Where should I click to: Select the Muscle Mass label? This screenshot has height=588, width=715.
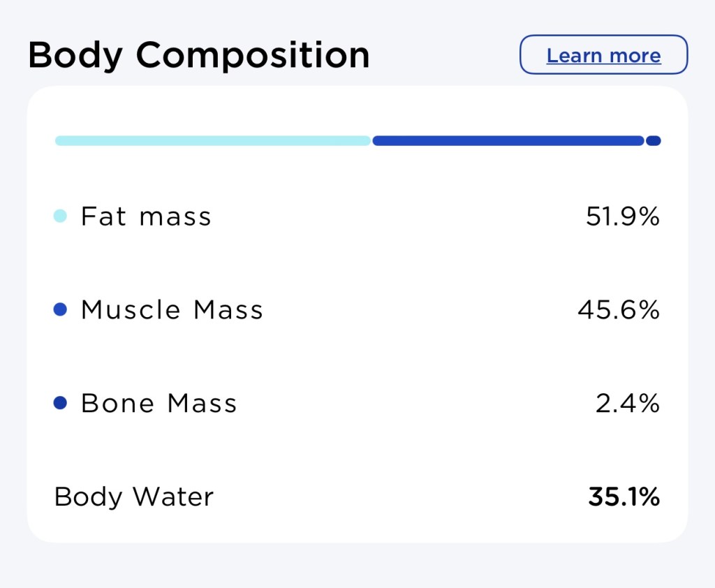pos(172,309)
